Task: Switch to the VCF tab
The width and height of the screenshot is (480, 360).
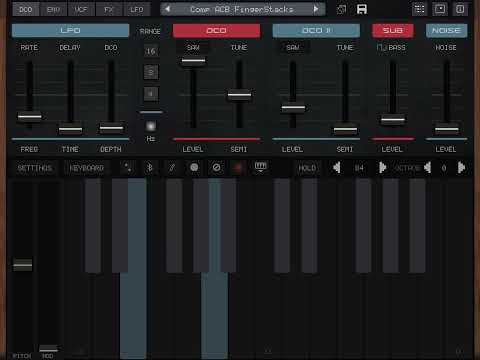Action: [x=81, y=10]
